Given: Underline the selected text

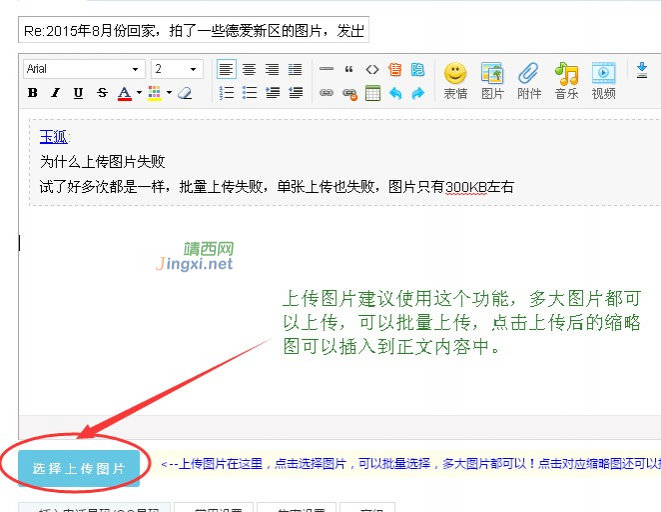Looking at the screenshot, I should 78,93.
